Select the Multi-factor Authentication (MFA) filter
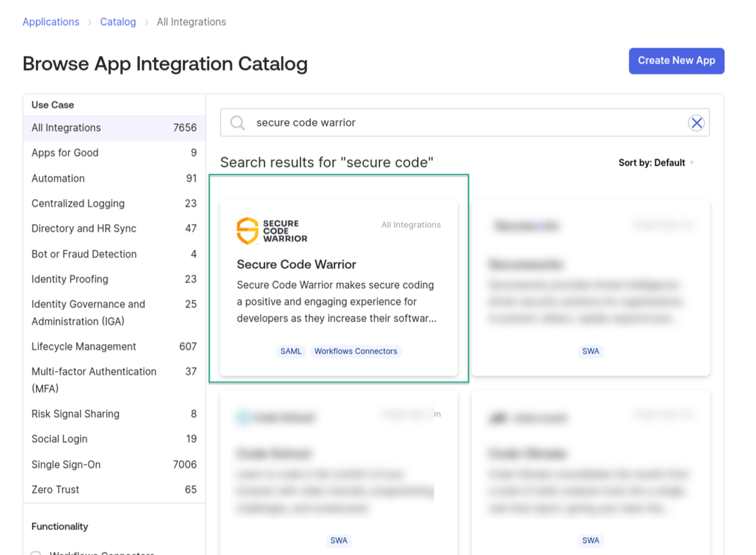Image resolution: width=756 pixels, height=555 pixels. click(114, 380)
